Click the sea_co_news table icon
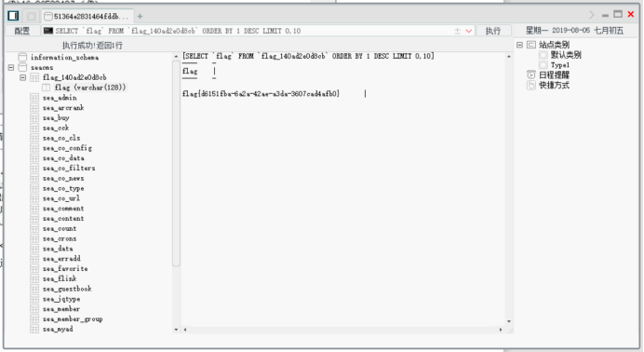This screenshot has width=644, height=352. coord(34,178)
